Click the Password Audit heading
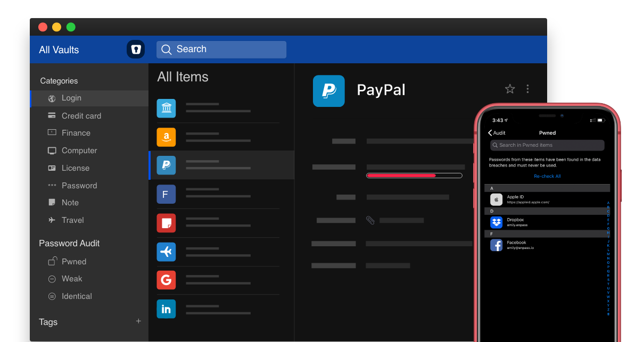The width and height of the screenshot is (644, 342). [69, 243]
